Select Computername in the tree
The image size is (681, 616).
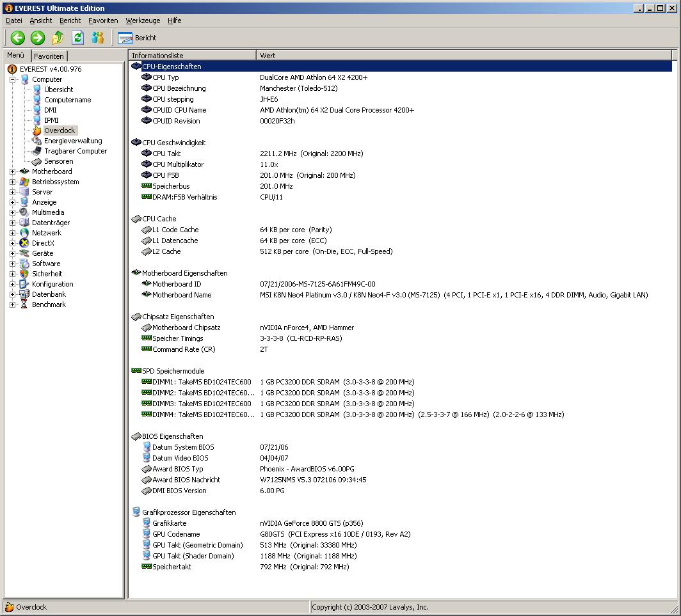point(68,100)
